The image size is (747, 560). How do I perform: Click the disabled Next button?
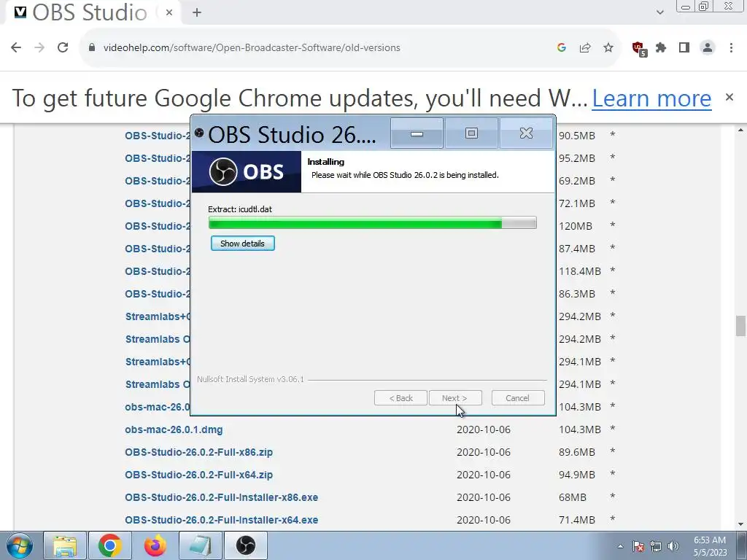tap(455, 398)
